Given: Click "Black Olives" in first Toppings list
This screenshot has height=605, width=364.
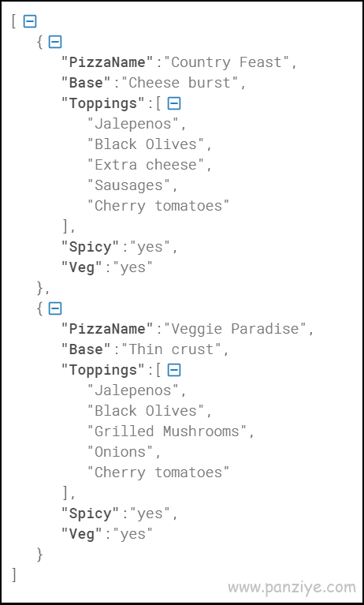Looking at the screenshot, I should pyautogui.click(x=146, y=144).
